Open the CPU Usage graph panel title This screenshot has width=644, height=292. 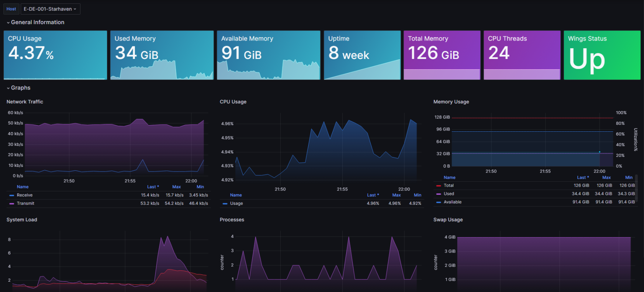pyautogui.click(x=233, y=102)
